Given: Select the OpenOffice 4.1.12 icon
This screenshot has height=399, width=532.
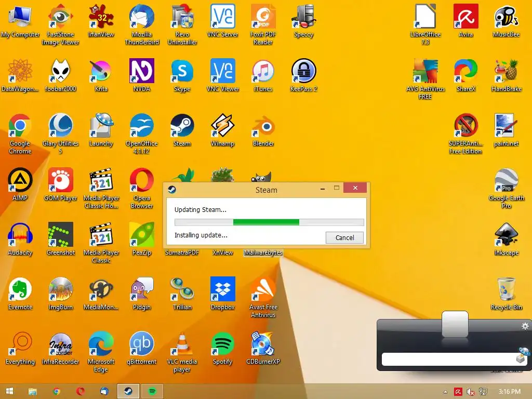Looking at the screenshot, I should click(x=142, y=134).
